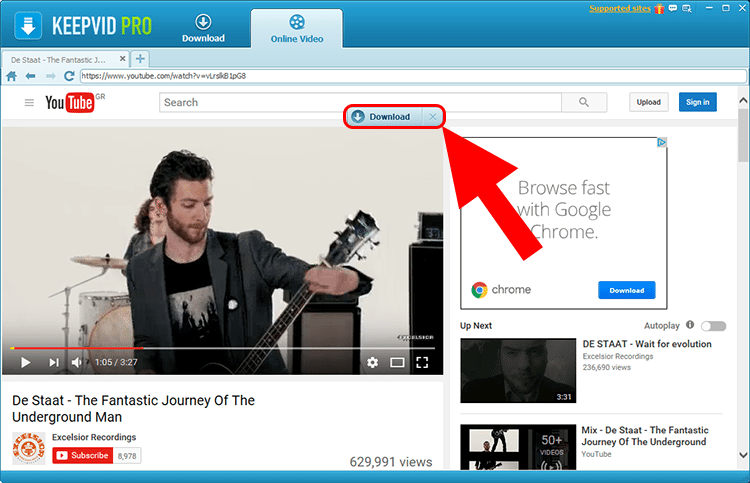Switch to theater mode
The width and height of the screenshot is (750, 483).
[397, 362]
